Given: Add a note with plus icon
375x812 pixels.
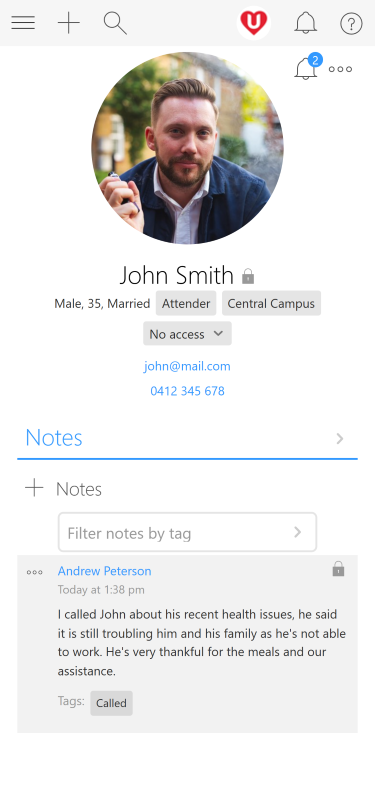Looking at the screenshot, I should [34, 488].
